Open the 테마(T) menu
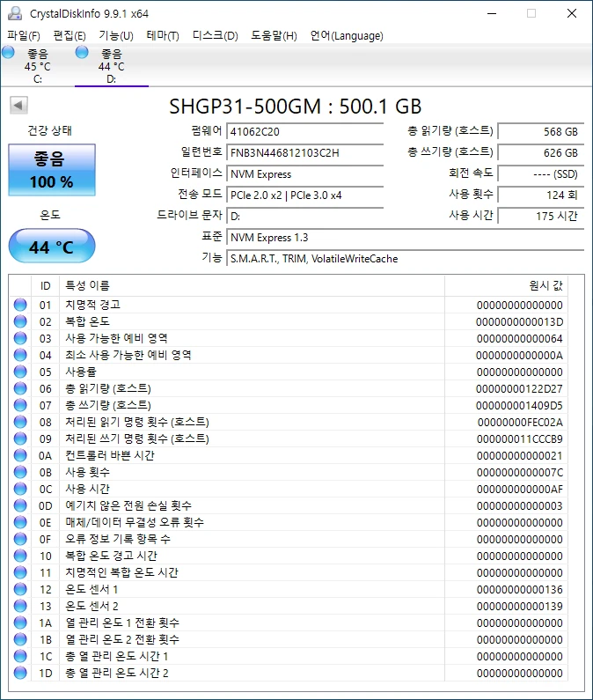 [x=163, y=36]
